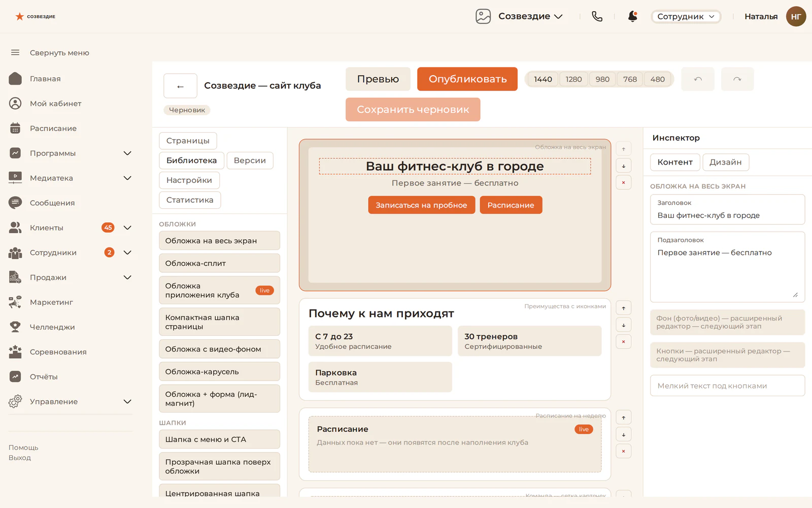
Task: Collapse the sidebar menu via hamburger icon
Action: point(15,52)
